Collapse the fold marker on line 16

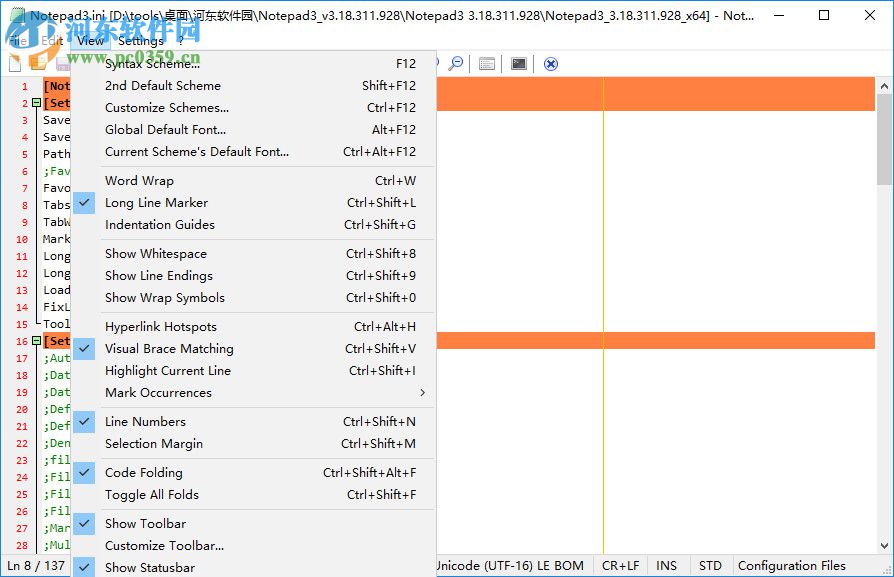tap(36, 341)
